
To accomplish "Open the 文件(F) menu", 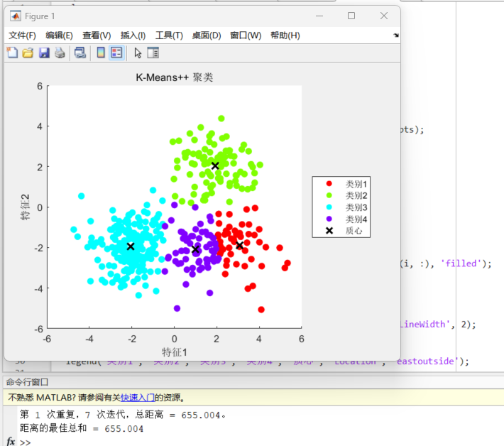I will (x=22, y=36).
